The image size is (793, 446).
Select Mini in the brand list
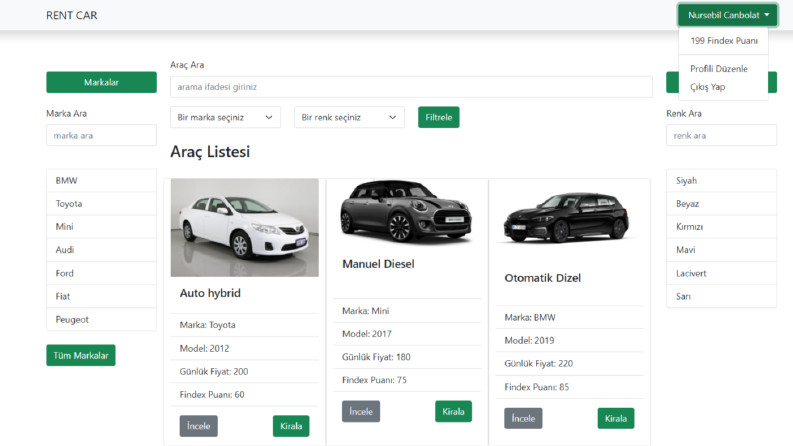101,227
